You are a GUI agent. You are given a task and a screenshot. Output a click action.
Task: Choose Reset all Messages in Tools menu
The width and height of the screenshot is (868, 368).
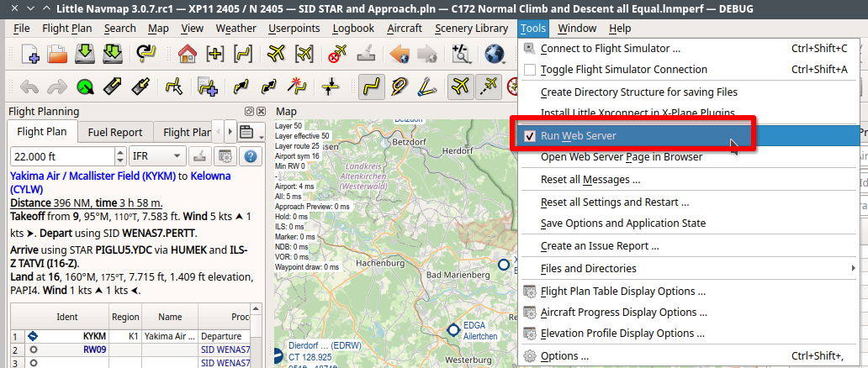687,180
